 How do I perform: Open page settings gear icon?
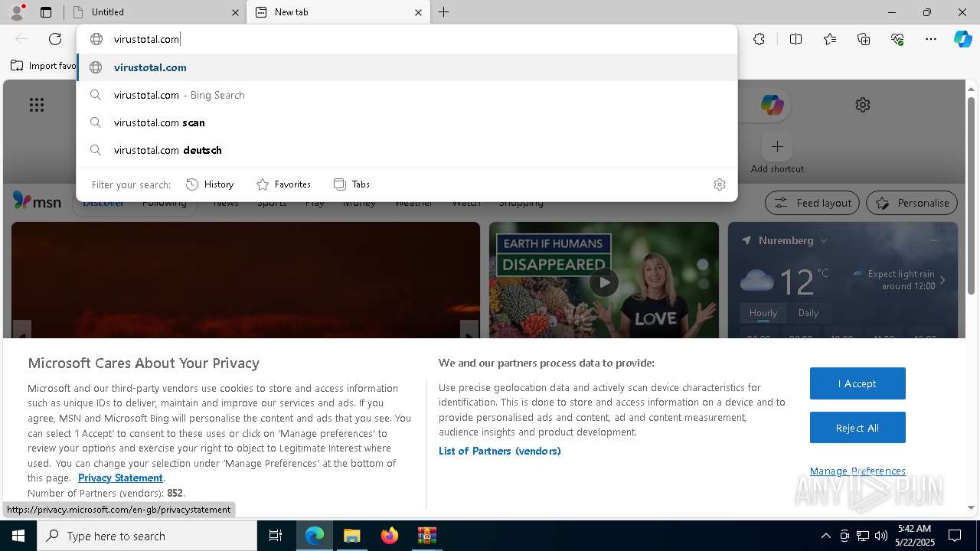pos(863,105)
